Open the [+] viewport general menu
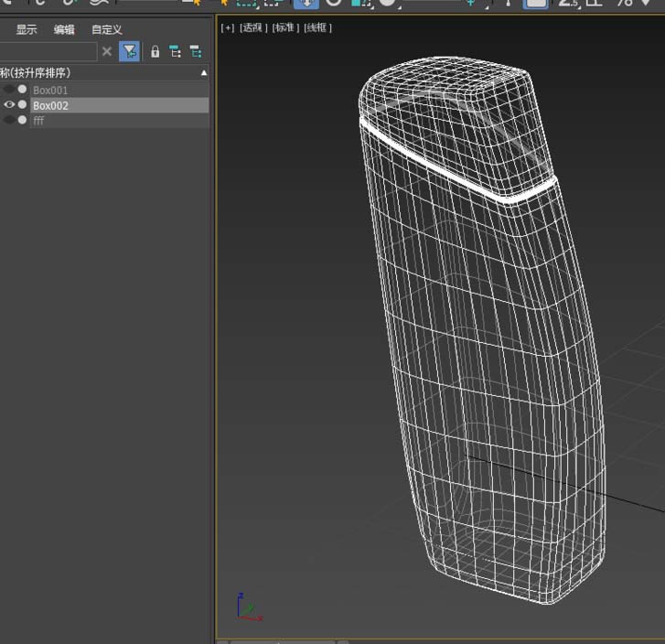This screenshot has height=644, width=665. [228, 28]
